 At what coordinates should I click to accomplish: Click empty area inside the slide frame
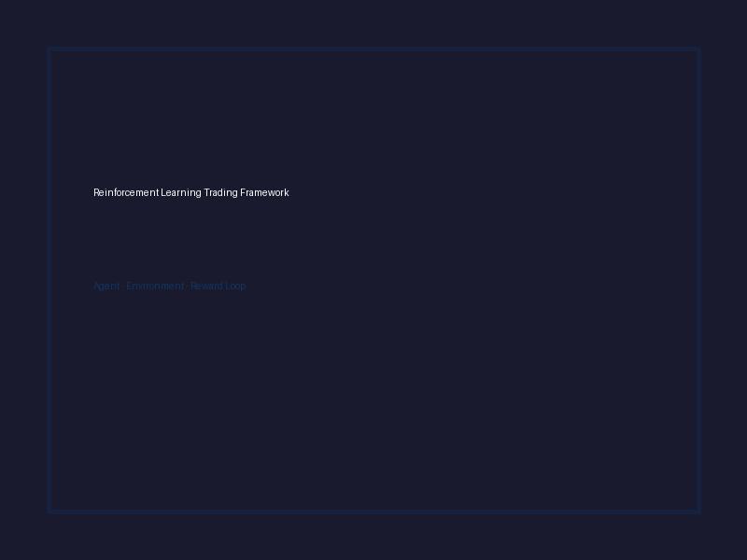click(476, 381)
